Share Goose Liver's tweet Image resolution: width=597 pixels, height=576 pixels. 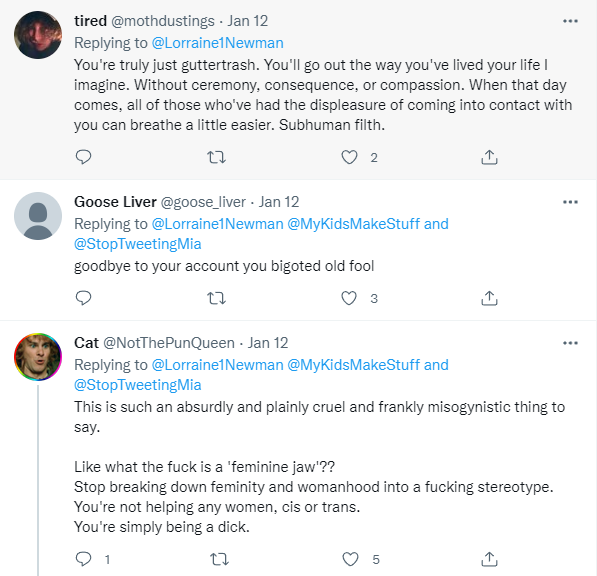click(489, 298)
